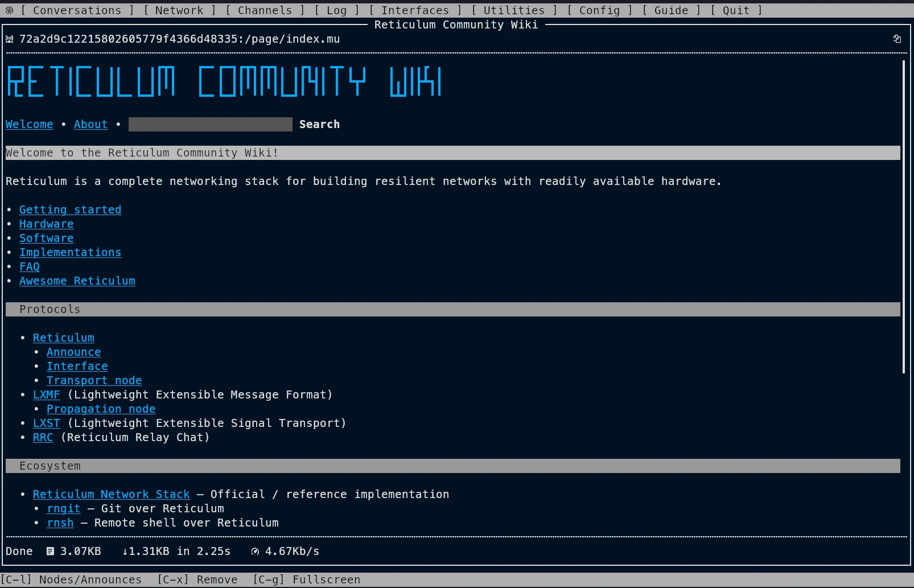Viewport: 914px width, 588px height.
Task: Open the Interfaces menu
Action: [x=415, y=10]
